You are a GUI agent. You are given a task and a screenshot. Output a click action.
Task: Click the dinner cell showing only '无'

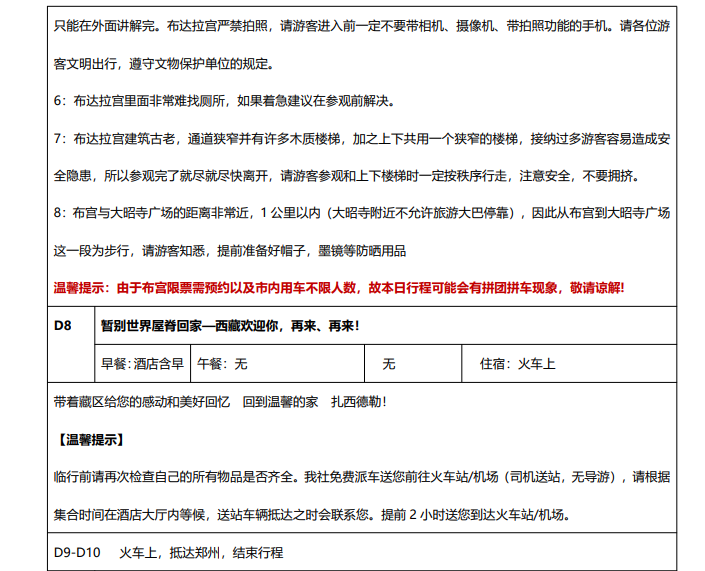388,364
